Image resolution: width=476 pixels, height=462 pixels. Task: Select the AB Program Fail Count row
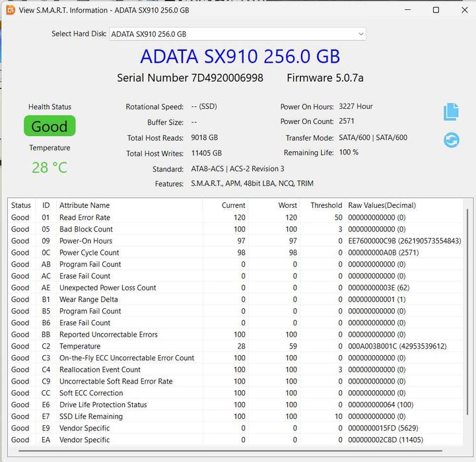[236, 265]
